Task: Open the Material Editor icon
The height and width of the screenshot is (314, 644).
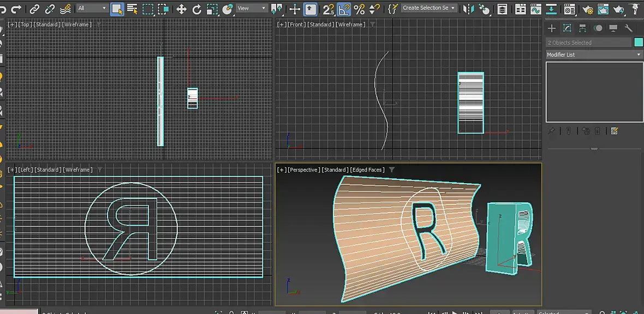Action: coord(569,9)
